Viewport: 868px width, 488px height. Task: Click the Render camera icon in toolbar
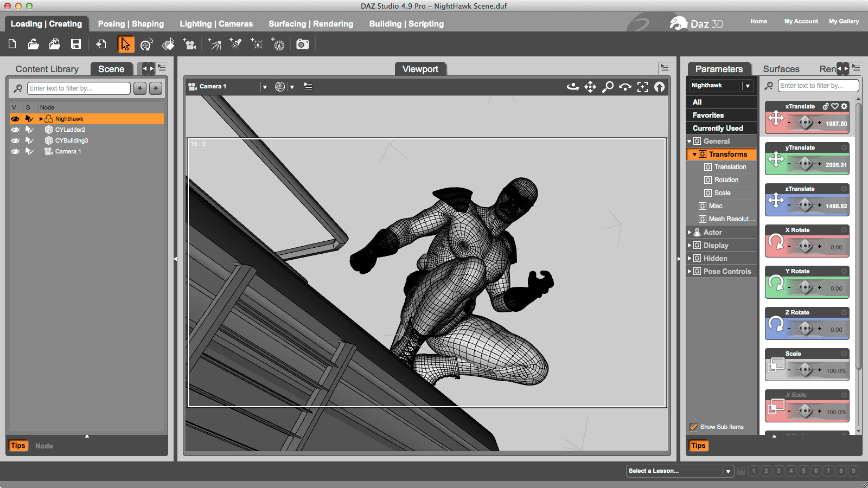[303, 44]
